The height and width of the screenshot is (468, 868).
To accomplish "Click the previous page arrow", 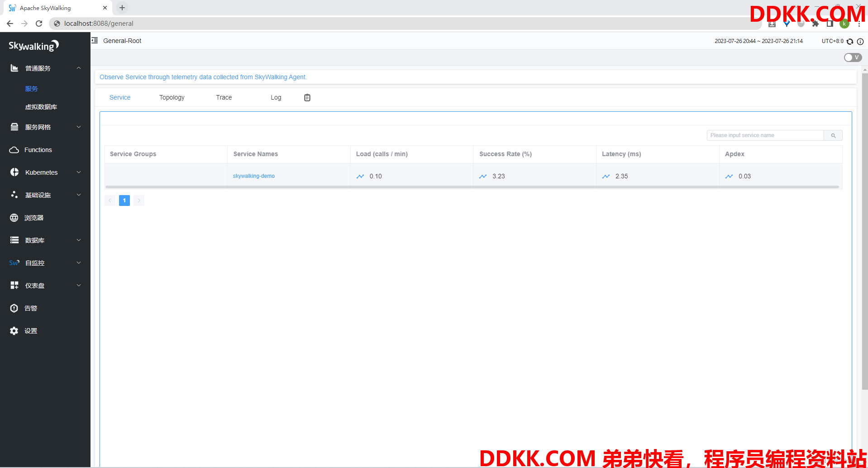I will (110, 201).
